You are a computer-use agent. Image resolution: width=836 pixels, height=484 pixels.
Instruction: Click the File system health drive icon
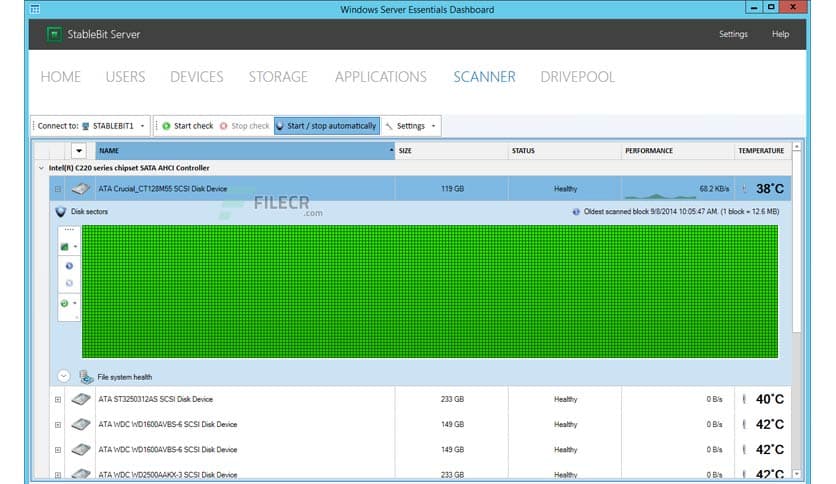point(86,377)
